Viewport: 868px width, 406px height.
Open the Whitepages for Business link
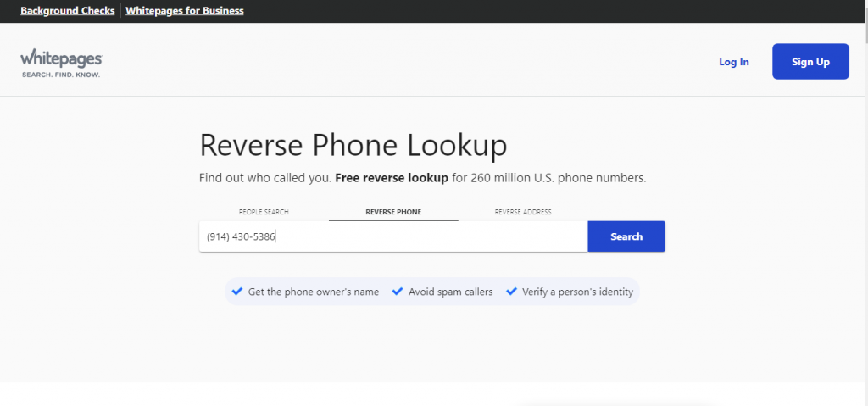pyautogui.click(x=184, y=11)
